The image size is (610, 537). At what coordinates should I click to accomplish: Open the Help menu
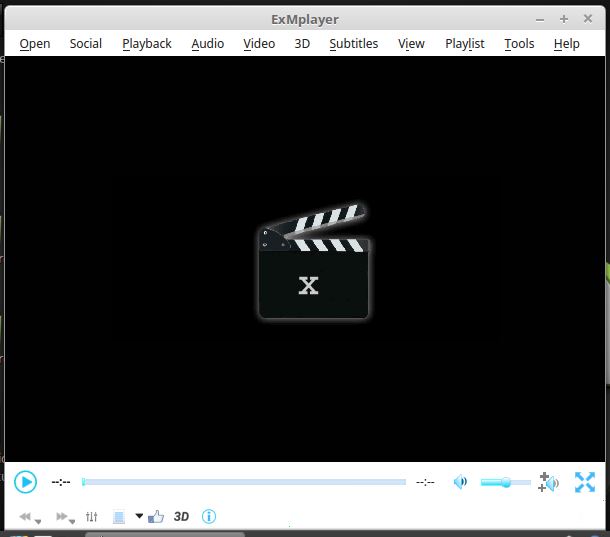[x=567, y=44]
